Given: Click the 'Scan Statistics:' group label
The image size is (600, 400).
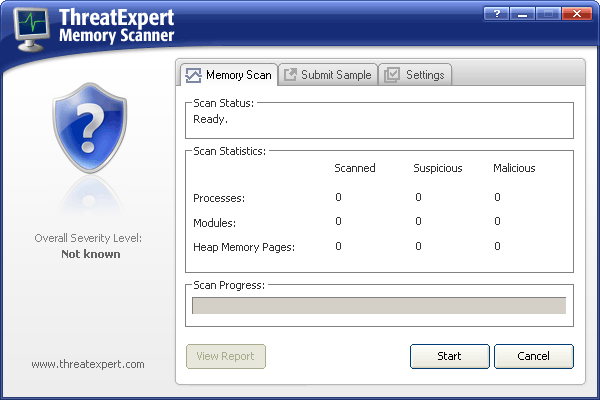Looking at the screenshot, I should pos(229,151).
